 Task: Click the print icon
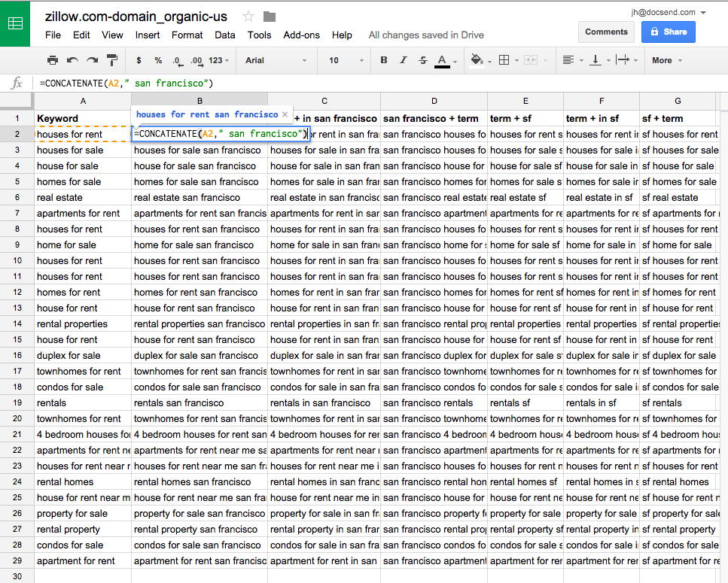click(x=53, y=60)
